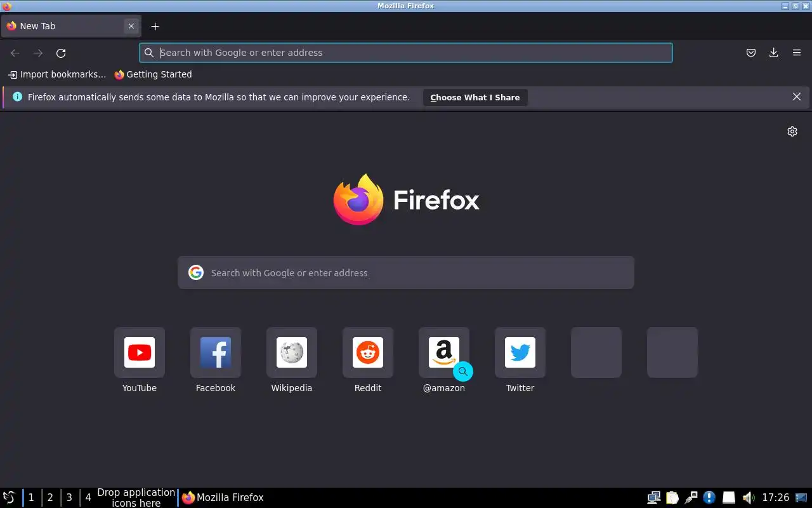Click the network computers tray icon

coord(654,498)
